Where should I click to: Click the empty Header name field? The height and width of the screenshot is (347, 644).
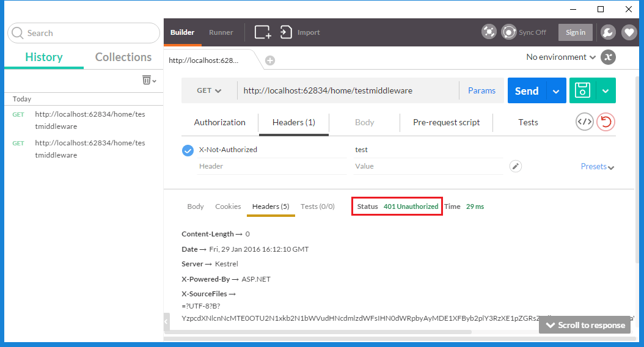(272, 166)
